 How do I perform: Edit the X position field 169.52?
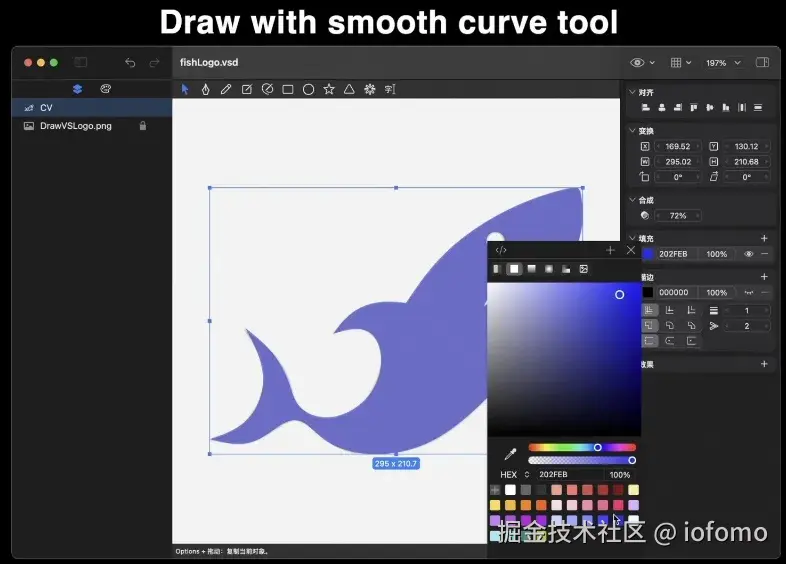point(678,146)
